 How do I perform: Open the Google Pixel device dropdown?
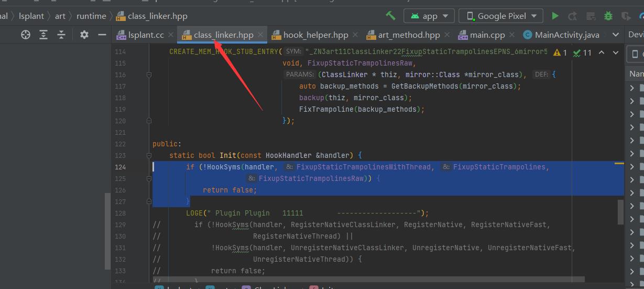coord(500,16)
